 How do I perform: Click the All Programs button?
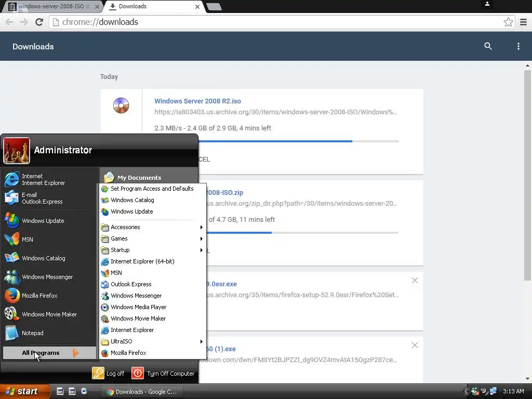coord(49,353)
